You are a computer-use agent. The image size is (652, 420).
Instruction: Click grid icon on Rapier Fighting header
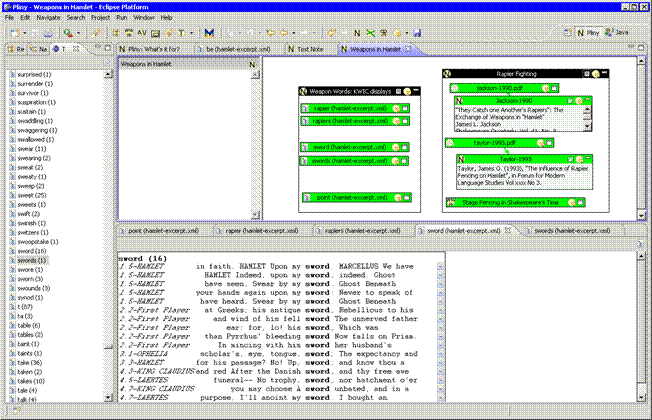point(587,74)
